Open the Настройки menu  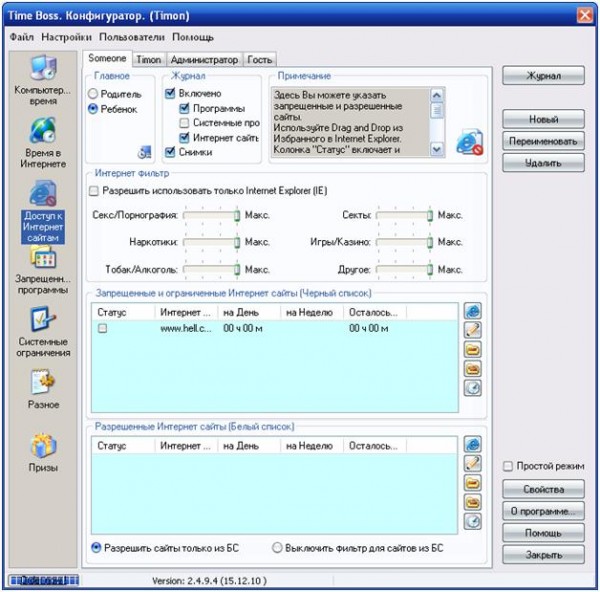[x=66, y=37]
